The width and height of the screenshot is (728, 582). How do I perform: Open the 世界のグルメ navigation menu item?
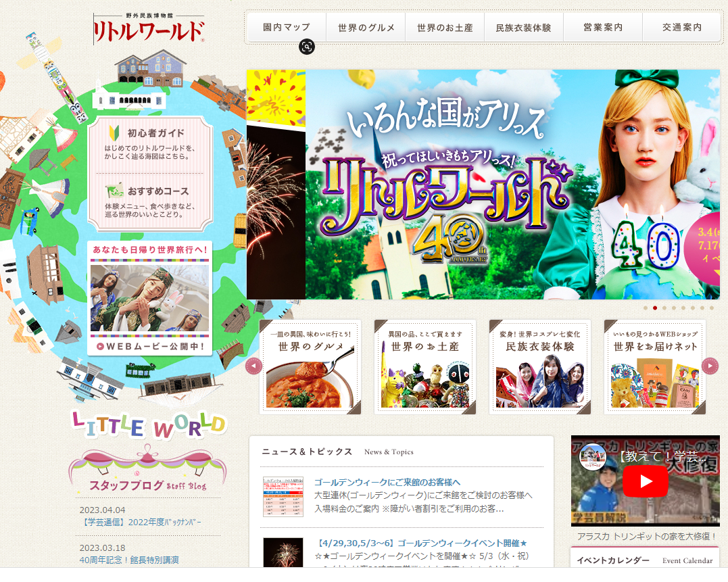click(x=366, y=28)
